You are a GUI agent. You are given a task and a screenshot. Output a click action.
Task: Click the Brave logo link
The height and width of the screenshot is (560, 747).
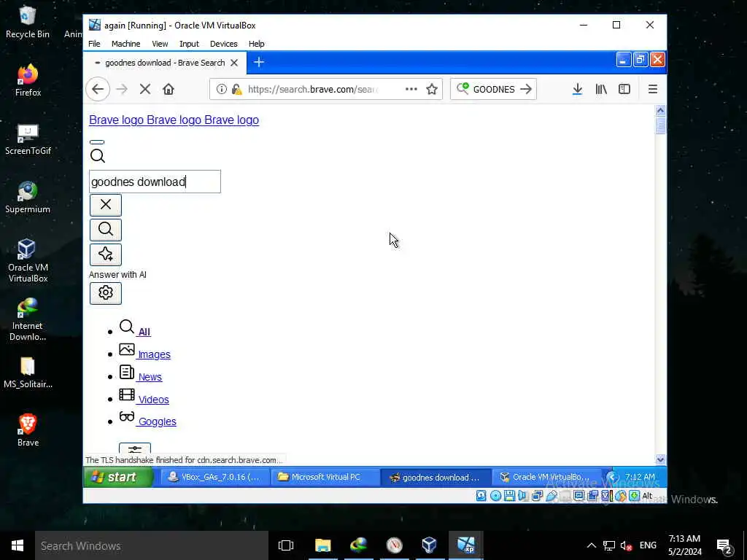click(x=174, y=120)
